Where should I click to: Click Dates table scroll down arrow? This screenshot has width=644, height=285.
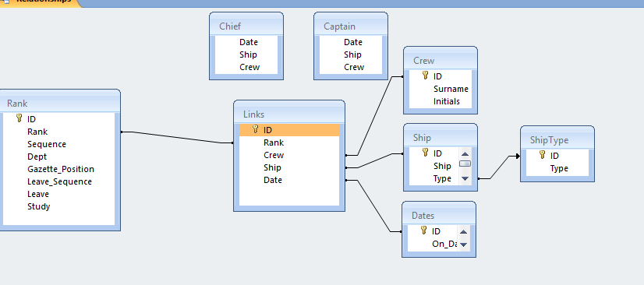(x=464, y=245)
